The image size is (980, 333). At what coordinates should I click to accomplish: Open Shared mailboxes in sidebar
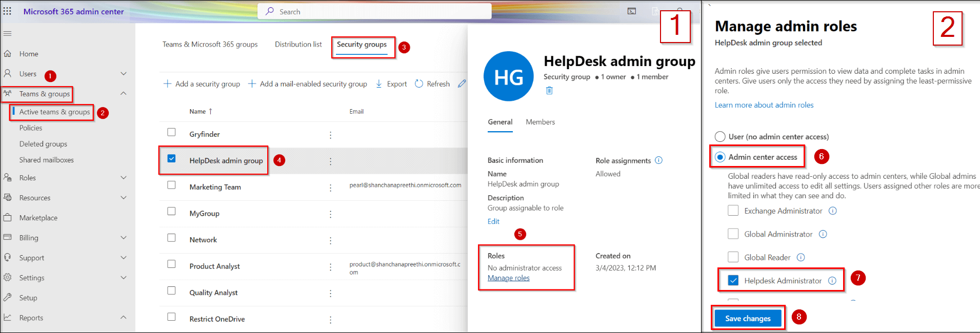(x=47, y=160)
